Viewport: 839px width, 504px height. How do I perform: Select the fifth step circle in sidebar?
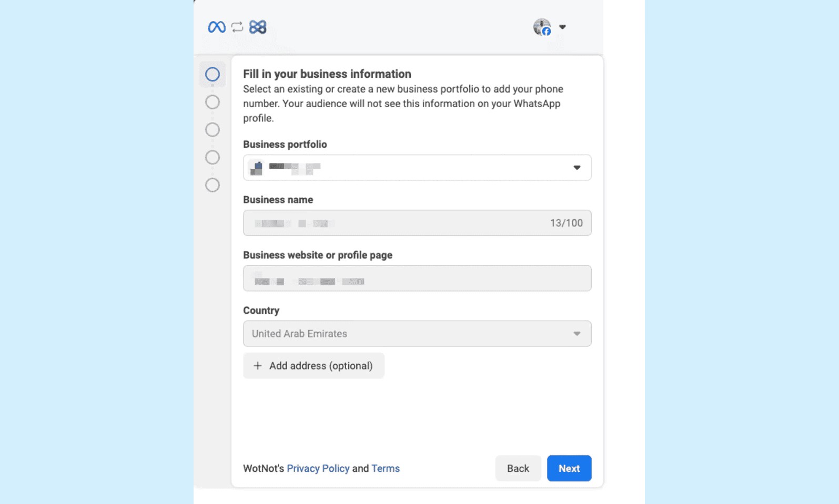[x=213, y=185]
